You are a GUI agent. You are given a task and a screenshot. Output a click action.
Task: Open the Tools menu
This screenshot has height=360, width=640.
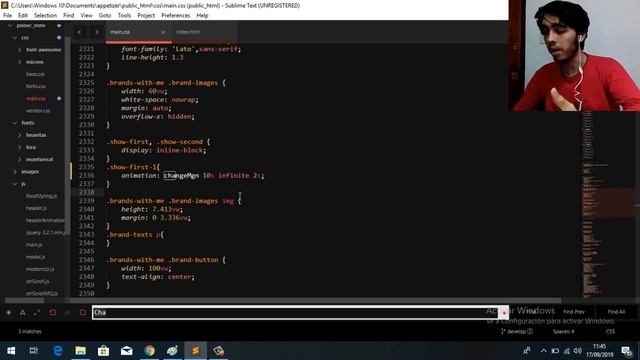coord(124,16)
